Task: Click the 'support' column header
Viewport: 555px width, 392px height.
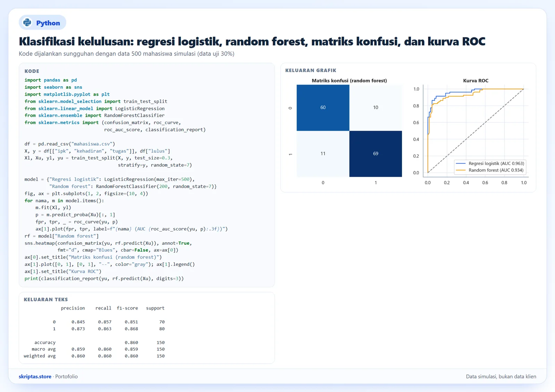Action: tap(155, 308)
